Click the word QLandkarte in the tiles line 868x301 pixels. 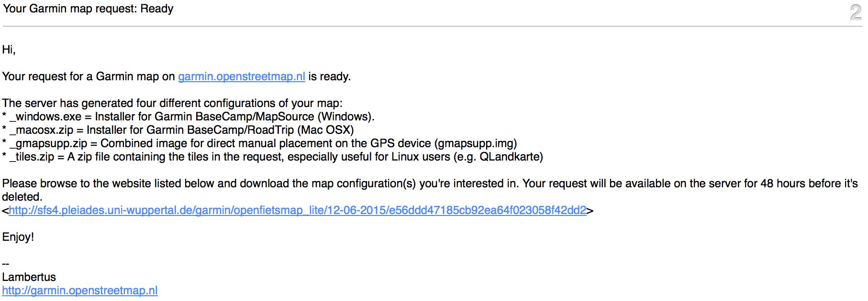(x=509, y=157)
